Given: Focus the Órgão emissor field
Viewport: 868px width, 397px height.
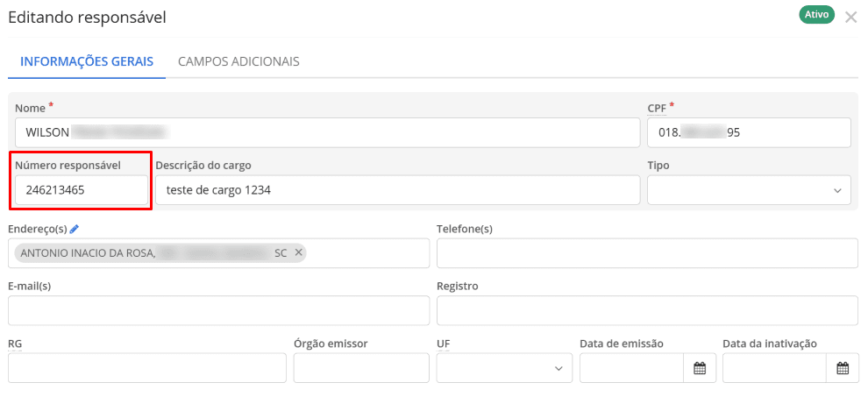Looking at the screenshot, I should pos(361,368).
